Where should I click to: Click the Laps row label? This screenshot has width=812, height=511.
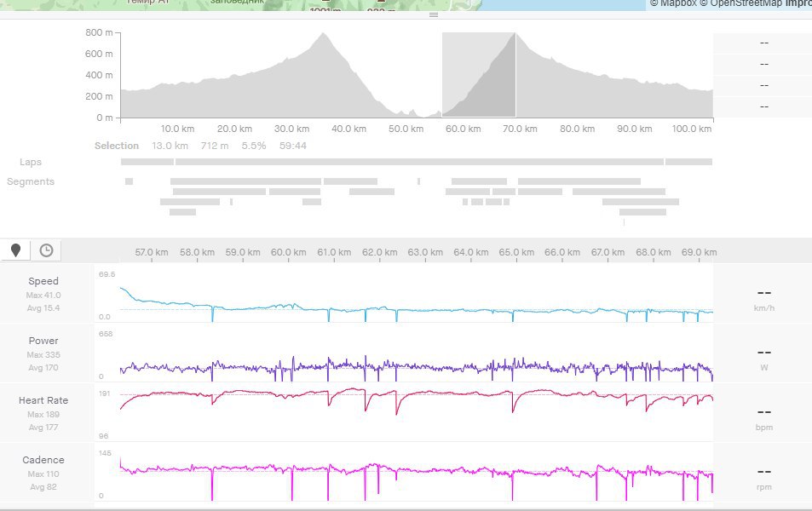(31, 162)
